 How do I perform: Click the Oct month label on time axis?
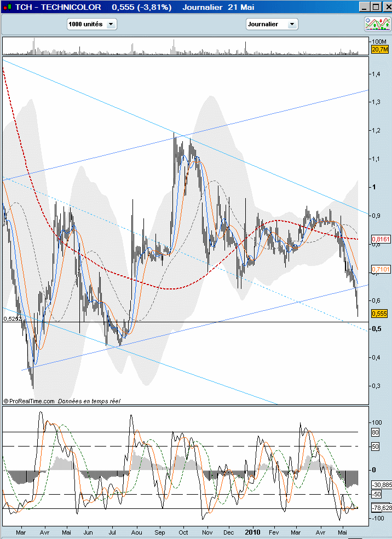coord(183,532)
